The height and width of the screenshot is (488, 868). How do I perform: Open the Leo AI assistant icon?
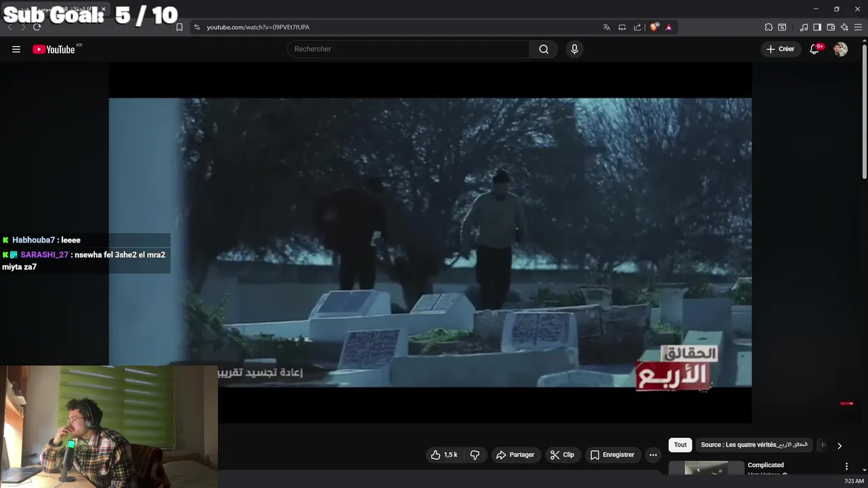(844, 27)
